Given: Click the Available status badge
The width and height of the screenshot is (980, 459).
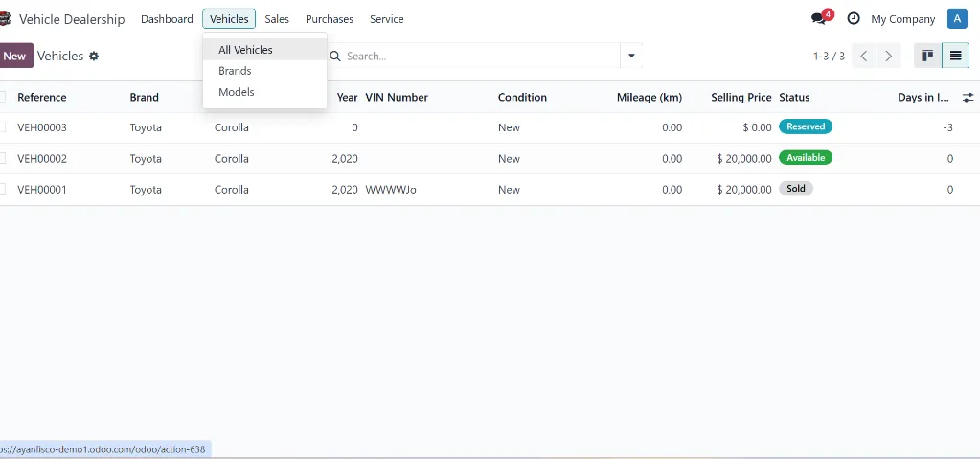Looking at the screenshot, I should (806, 157).
